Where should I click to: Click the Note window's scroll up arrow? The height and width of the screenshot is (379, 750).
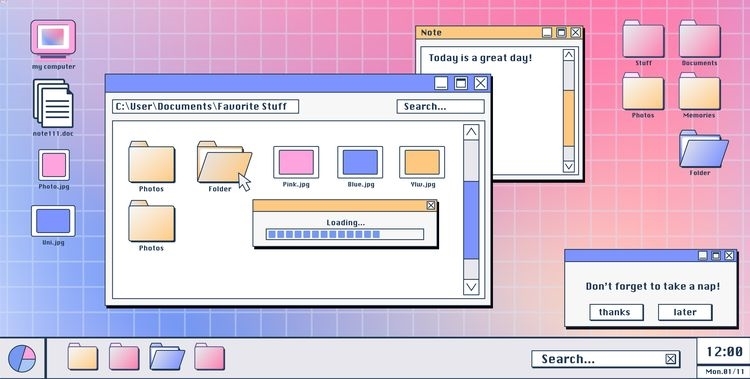[x=569, y=56]
